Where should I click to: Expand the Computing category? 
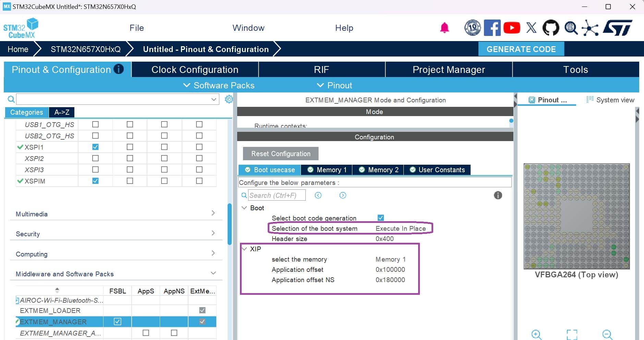(213, 253)
